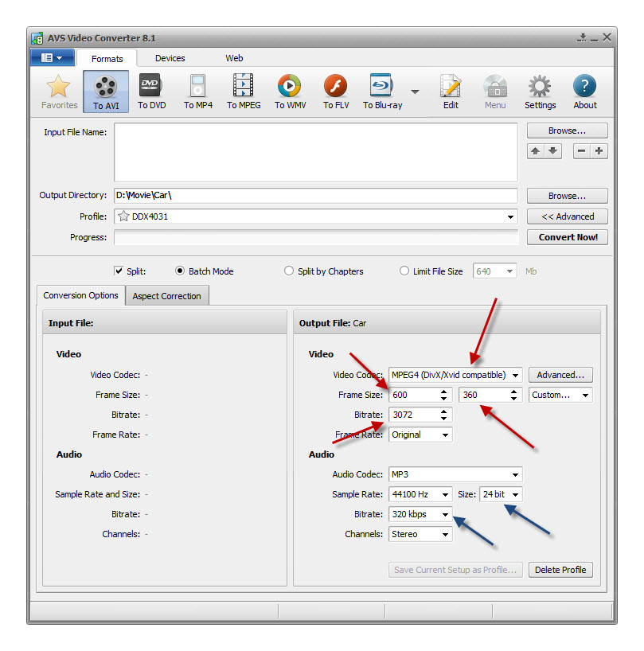
Task: Click the Output Directory field
Action: (x=316, y=196)
